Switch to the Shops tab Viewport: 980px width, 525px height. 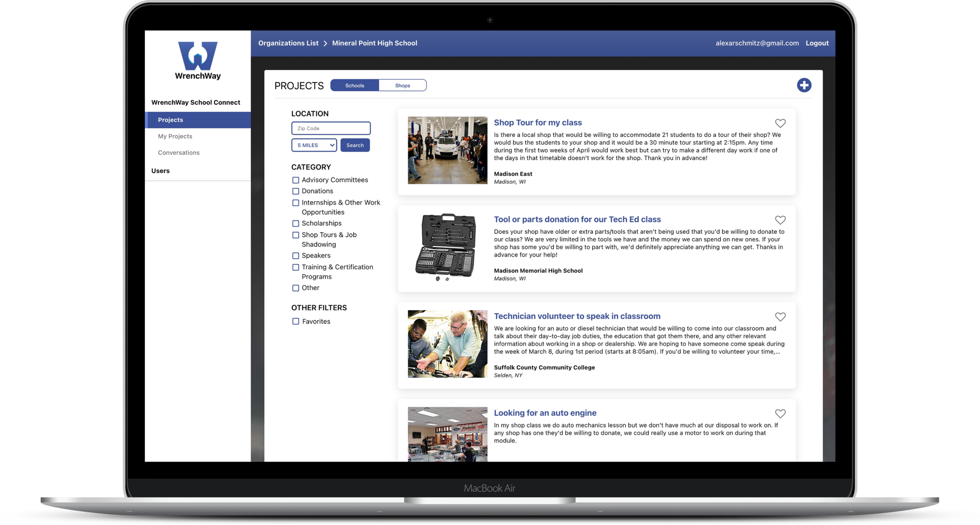[x=403, y=85]
